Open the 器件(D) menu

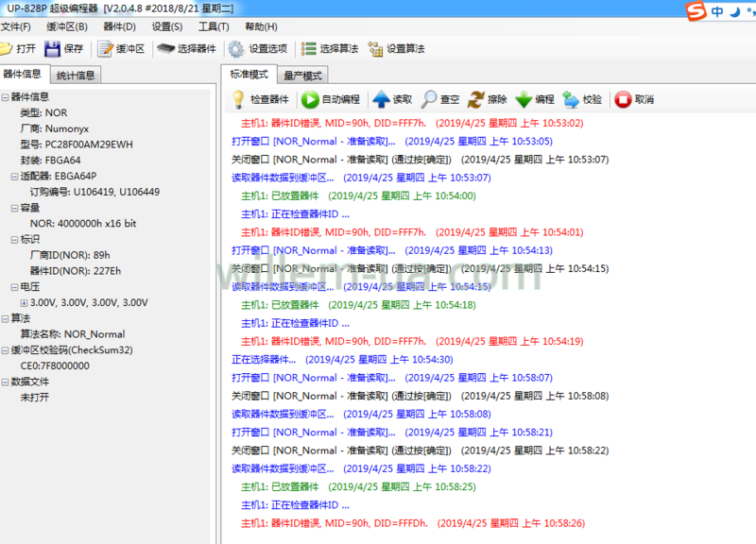point(120,26)
